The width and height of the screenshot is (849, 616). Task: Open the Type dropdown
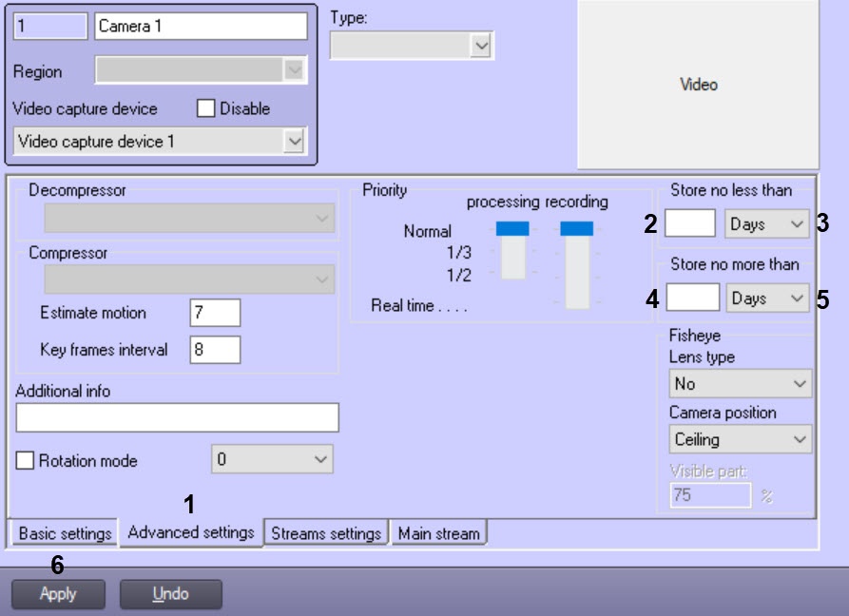point(412,46)
